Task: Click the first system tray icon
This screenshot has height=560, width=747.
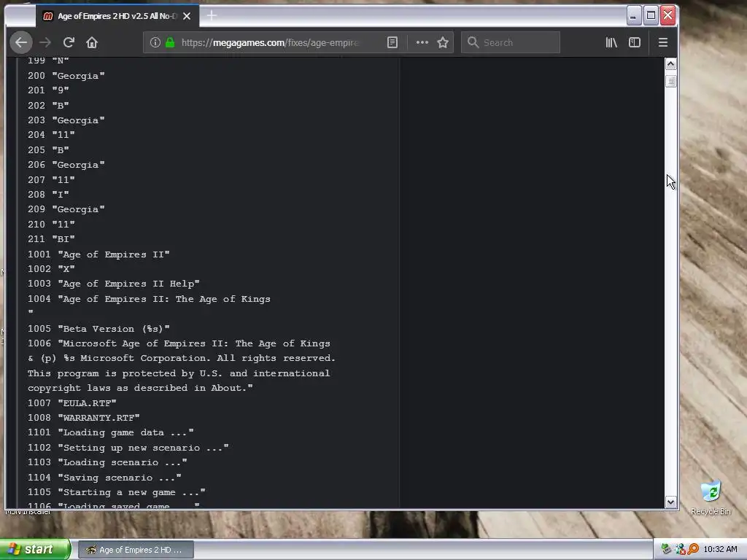Action: tap(666, 549)
